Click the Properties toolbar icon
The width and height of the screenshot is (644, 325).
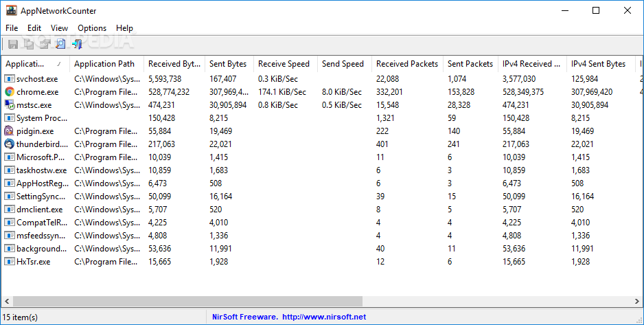(x=45, y=44)
